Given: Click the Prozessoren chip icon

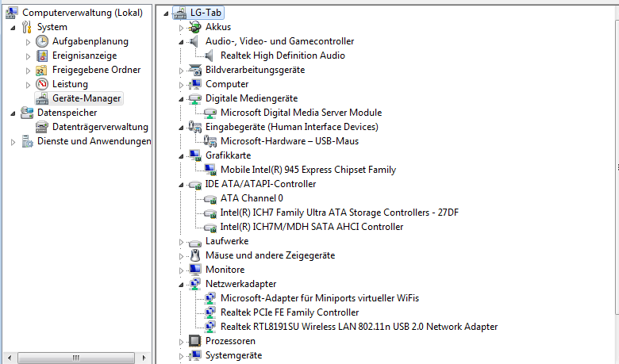Looking at the screenshot, I should pos(195,341).
